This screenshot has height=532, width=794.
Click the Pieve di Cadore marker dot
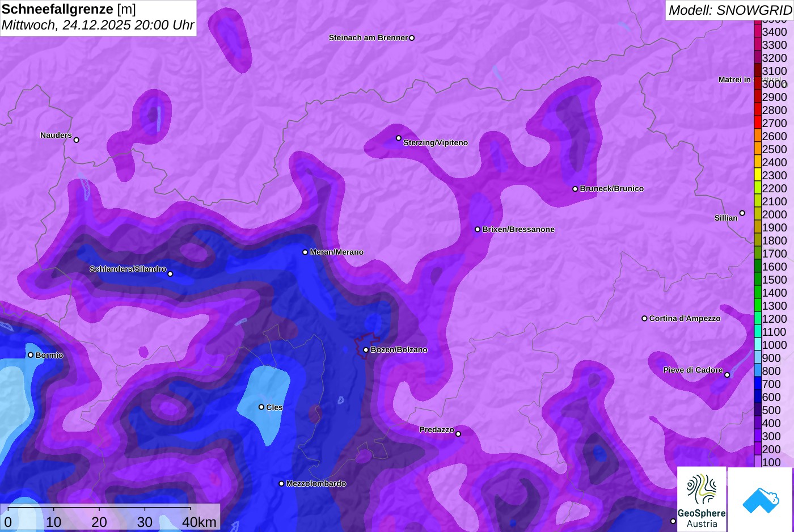(x=727, y=374)
